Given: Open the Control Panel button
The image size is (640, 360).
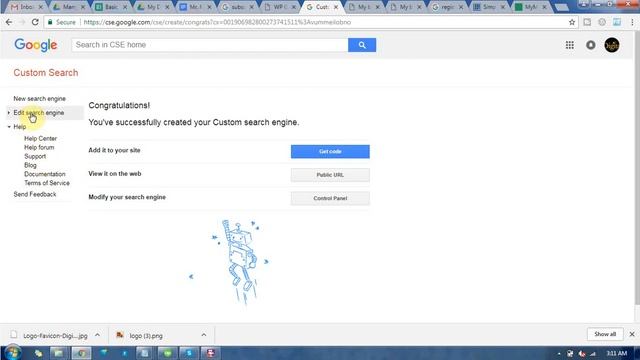Looking at the screenshot, I should 330,198.
